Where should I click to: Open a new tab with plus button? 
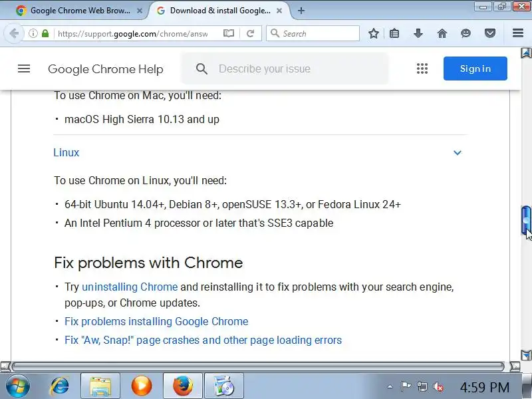pyautogui.click(x=301, y=11)
